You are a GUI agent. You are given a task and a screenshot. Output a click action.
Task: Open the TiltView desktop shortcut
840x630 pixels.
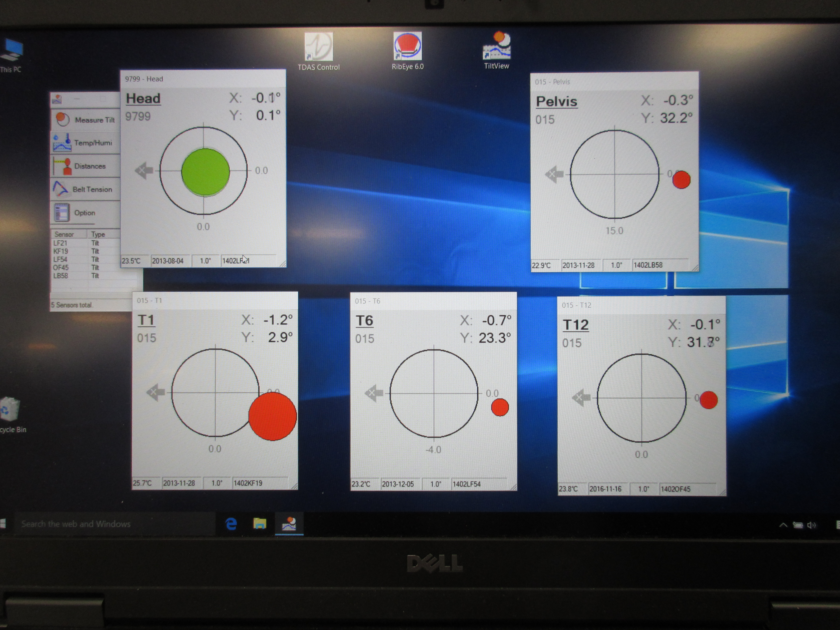coord(496,50)
